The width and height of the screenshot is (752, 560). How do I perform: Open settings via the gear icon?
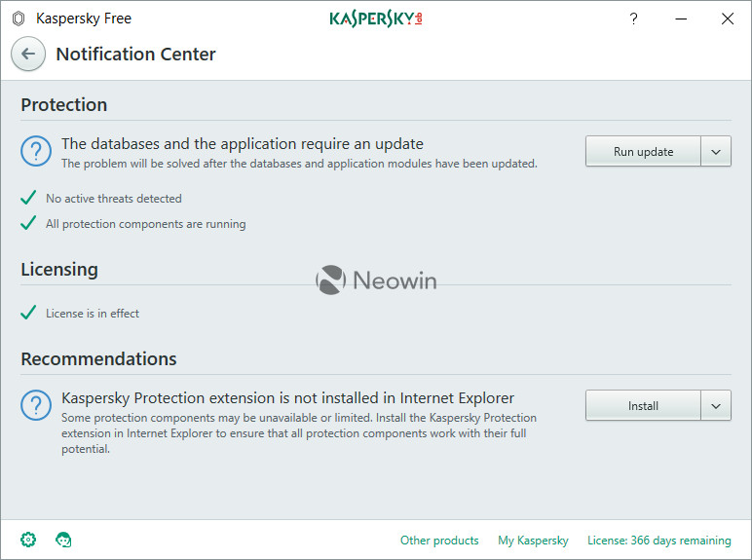(x=28, y=540)
